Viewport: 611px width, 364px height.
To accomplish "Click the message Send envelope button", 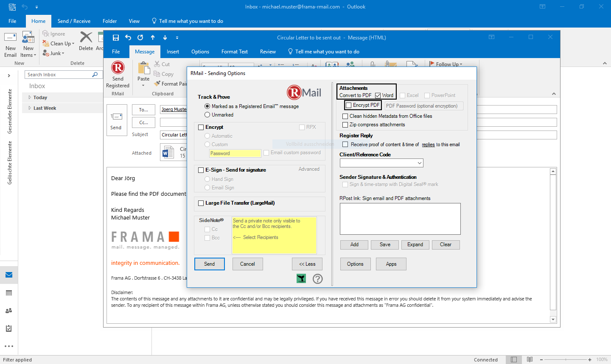I will 116,120.
